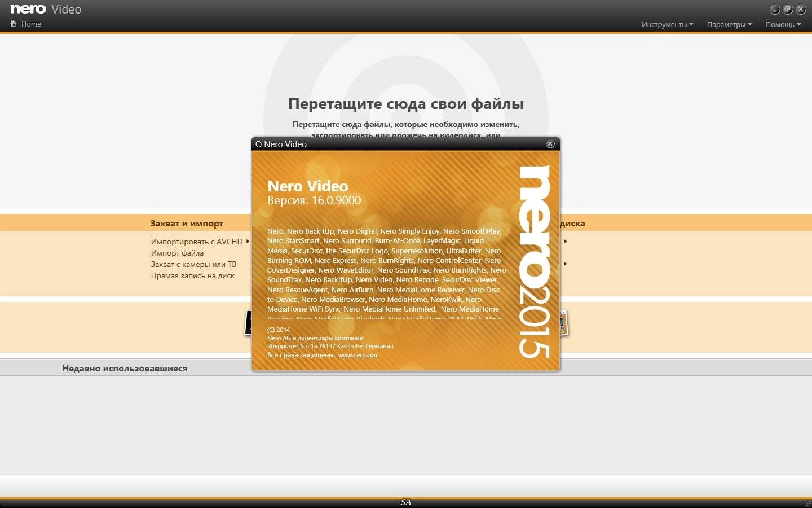Choose Импорт файла

[177, 253]
